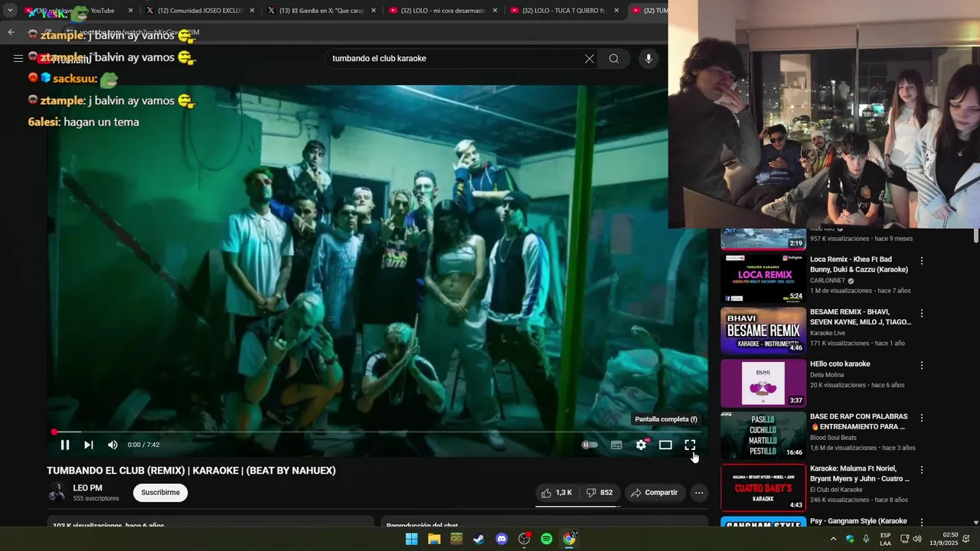Open Steam from the taskbar
Image resolution: width=980 pixels, height=551 pixels.
tap(479, 539)
